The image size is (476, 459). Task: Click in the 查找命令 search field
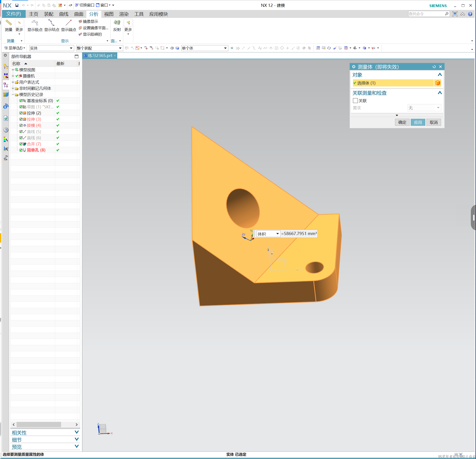tap(426, 14)
